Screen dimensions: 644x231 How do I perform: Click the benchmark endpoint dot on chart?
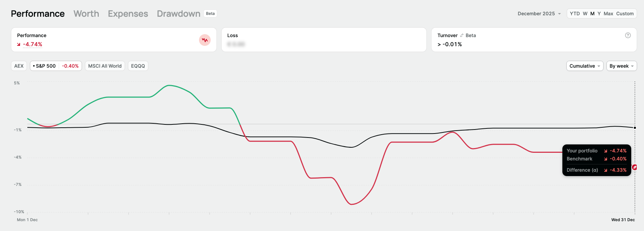click(x=635, y=128)
